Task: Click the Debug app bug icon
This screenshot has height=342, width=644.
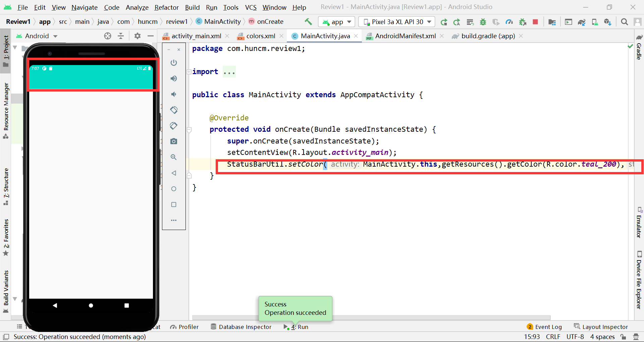Action: click(x=483, y=22)
